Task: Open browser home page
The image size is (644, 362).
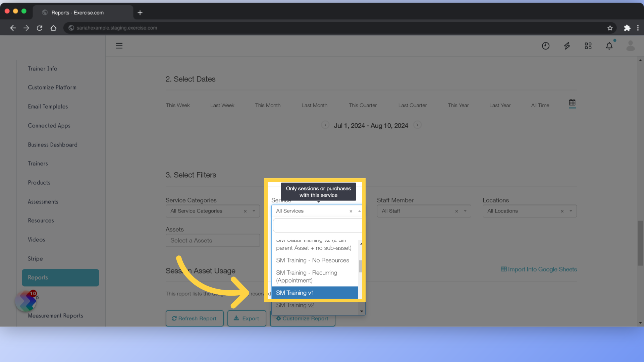Action: coord(53,28)
